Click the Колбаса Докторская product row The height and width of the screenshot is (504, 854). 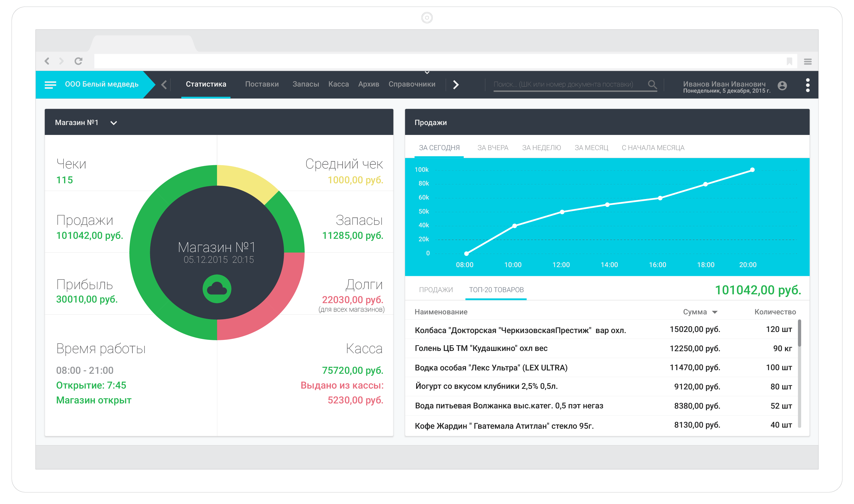[520, 330]
